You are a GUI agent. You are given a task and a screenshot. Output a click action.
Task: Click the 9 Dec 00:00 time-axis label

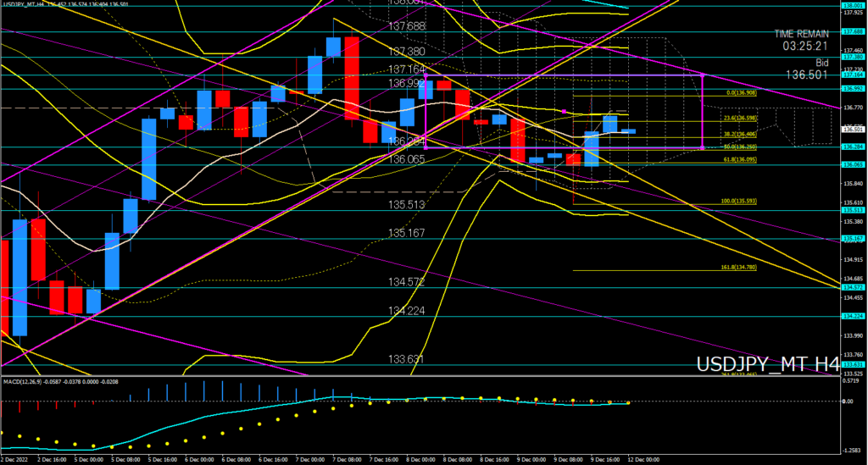click(531, 459)
